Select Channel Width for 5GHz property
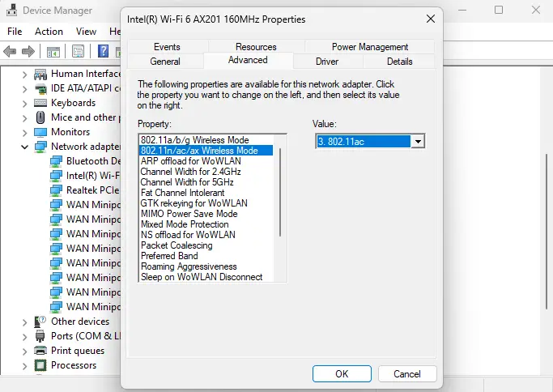The image size is (553, 392). [206, 182]
